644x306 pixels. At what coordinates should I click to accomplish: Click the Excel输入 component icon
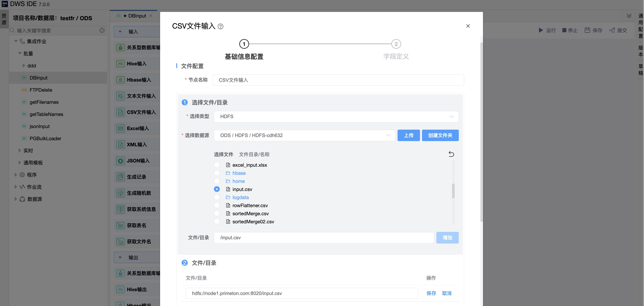point(120,129)
